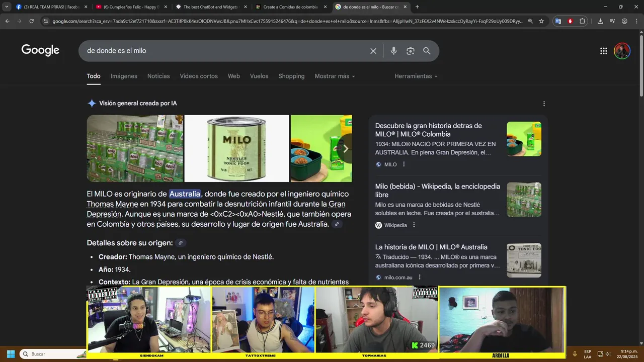
Task: Open the Google apps grid
Action: click(x=604, y=51)
